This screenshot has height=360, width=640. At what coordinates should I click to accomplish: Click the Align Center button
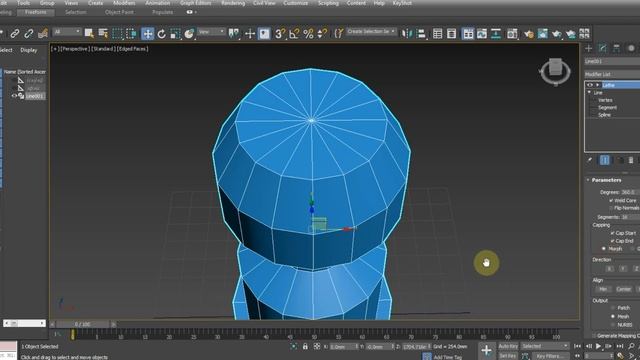click(623, 289)
